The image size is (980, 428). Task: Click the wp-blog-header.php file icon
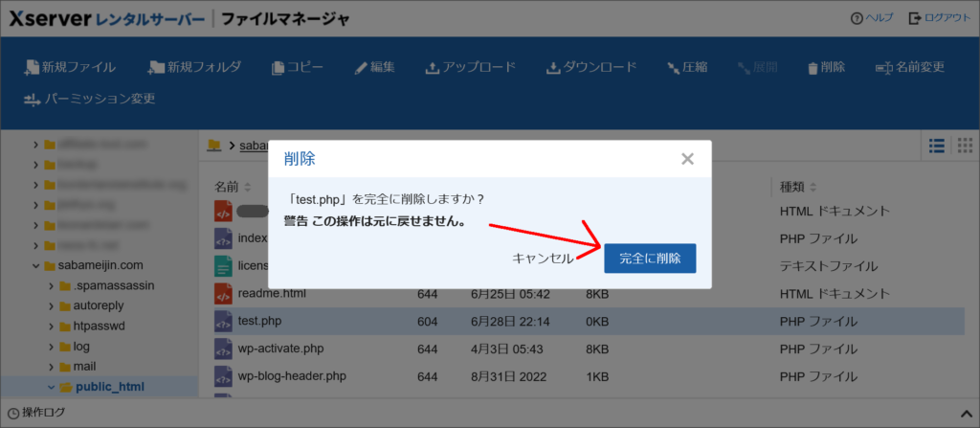pos(223,376)
